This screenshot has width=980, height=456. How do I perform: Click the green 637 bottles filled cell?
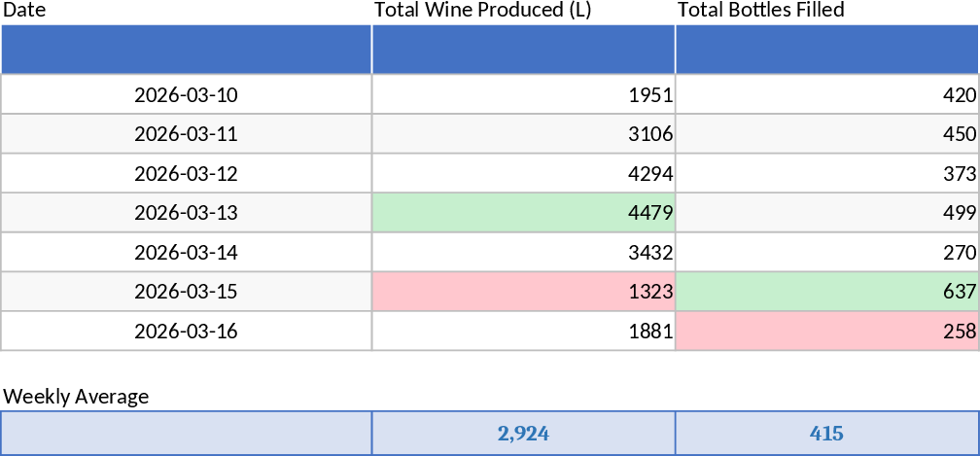point(826,292)
